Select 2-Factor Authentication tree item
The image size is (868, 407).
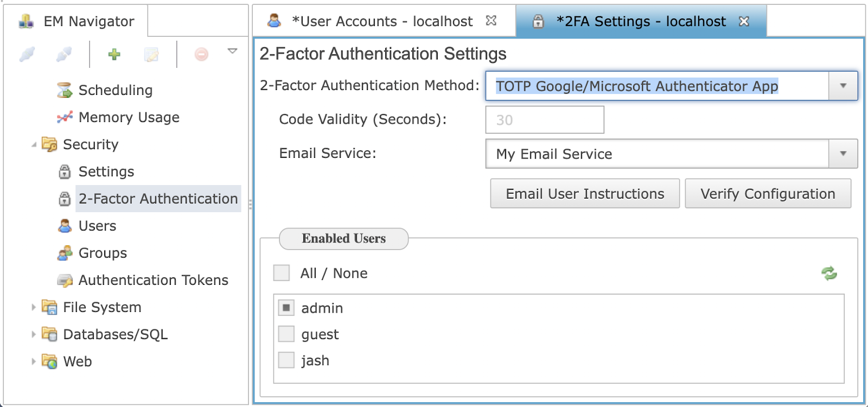coord(158,199)
